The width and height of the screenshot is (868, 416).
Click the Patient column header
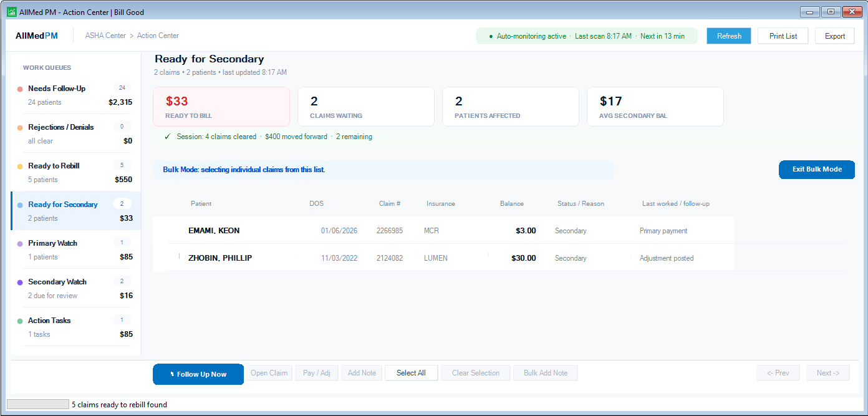201,204
